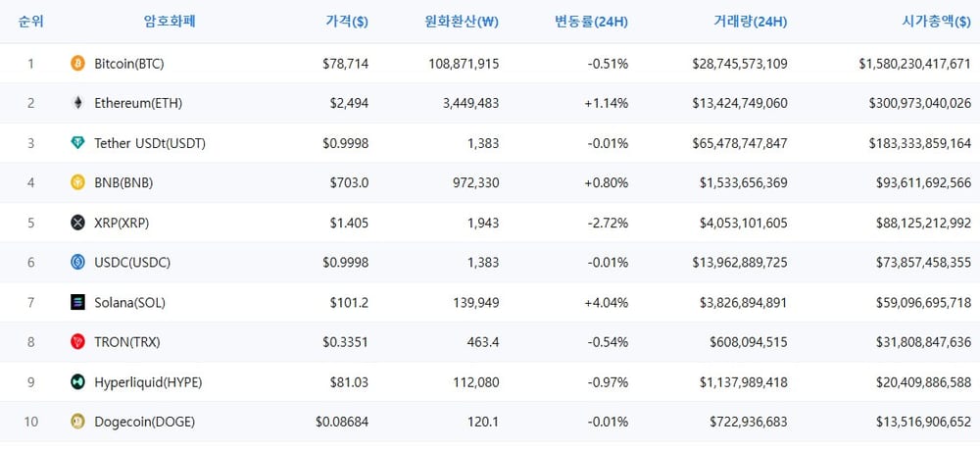The image size is (980, 450).
Task: Click the Bitcoin coin icon
Action: pos(77,63)
